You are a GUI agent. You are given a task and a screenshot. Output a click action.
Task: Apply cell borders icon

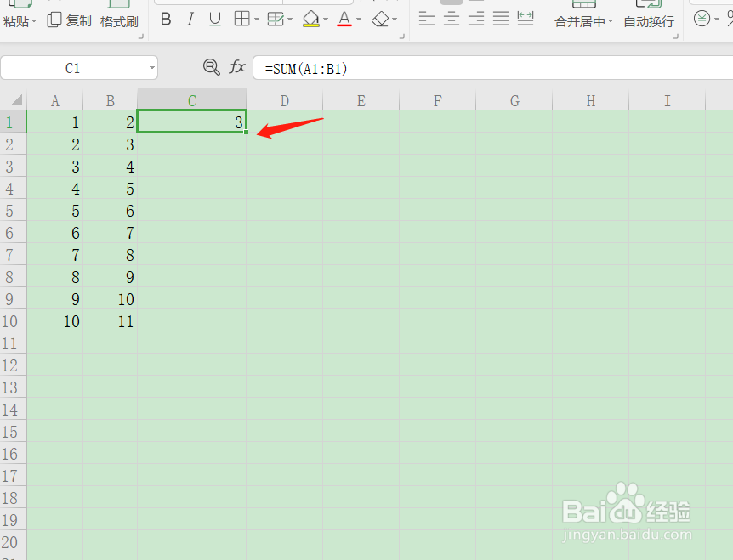point(241,20)
